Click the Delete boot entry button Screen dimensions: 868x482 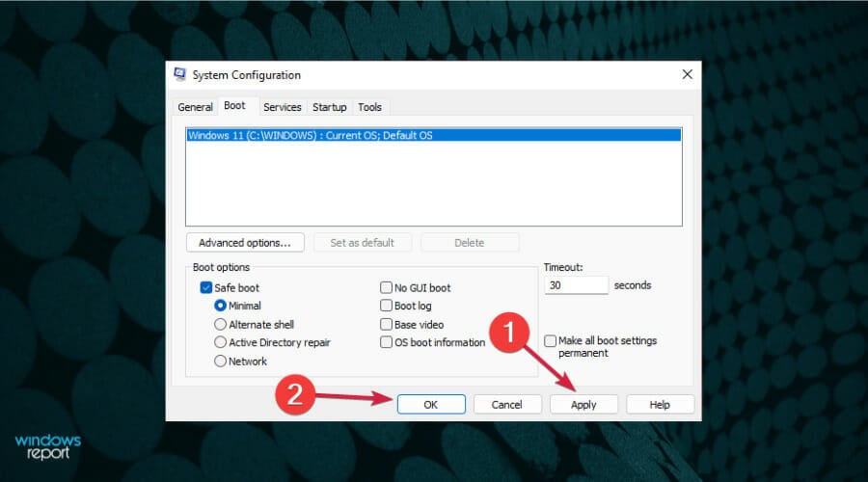pos(470,242)
